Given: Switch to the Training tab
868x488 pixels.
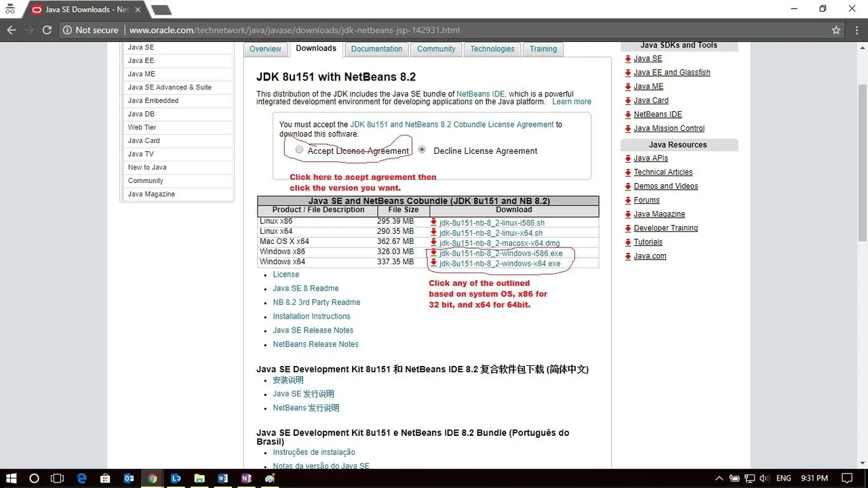Looking at the screenshot, I should click(x=543, y=49).
